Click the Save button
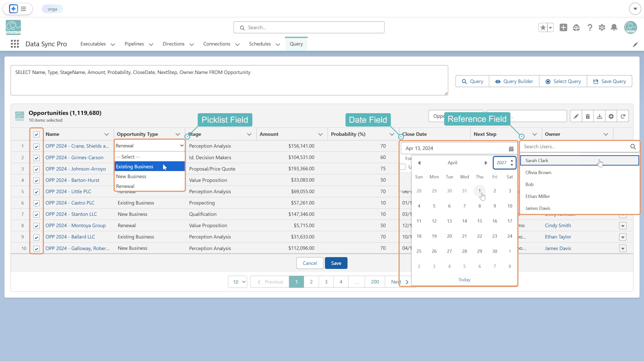The width and height of the screenshot is (644, 361). click(x=336, y=263)
